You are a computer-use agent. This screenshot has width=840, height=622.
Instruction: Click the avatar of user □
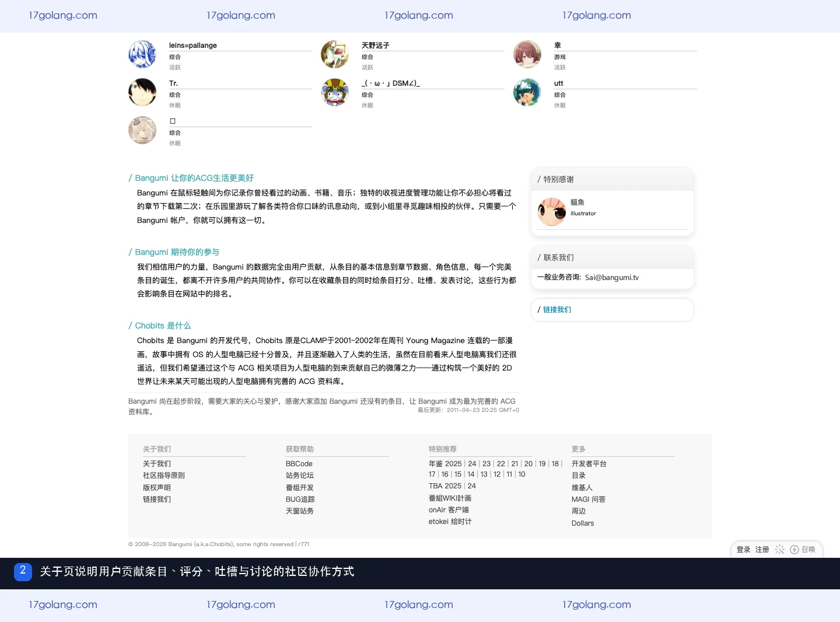tap(142, 130)
